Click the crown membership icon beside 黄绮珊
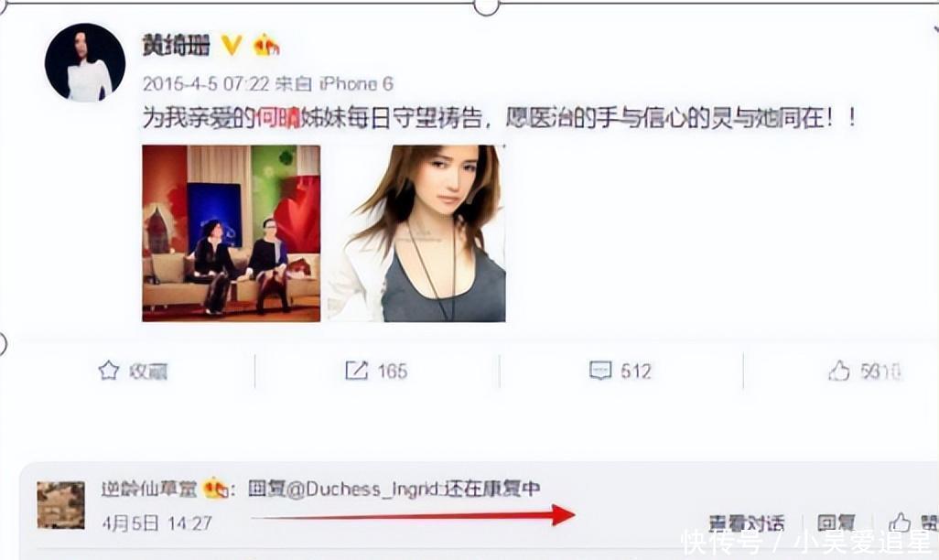Screen dimensions: 939x560 266,45
